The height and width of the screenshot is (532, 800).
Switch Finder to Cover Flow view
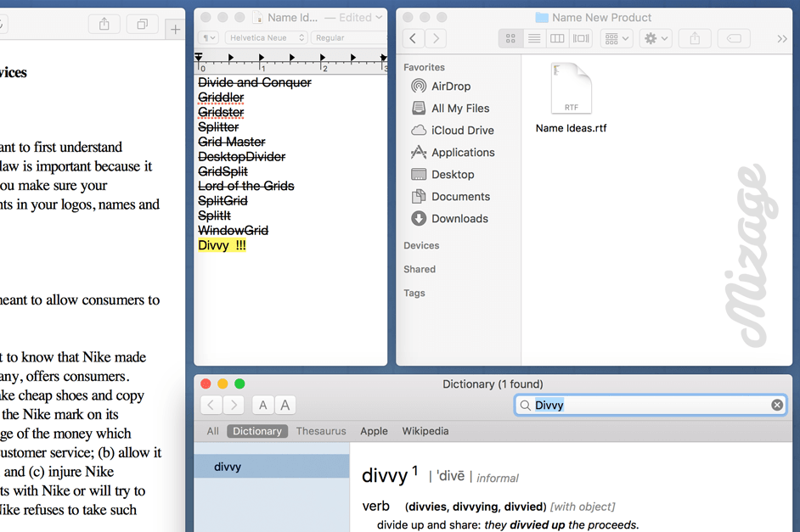[581, 38]
